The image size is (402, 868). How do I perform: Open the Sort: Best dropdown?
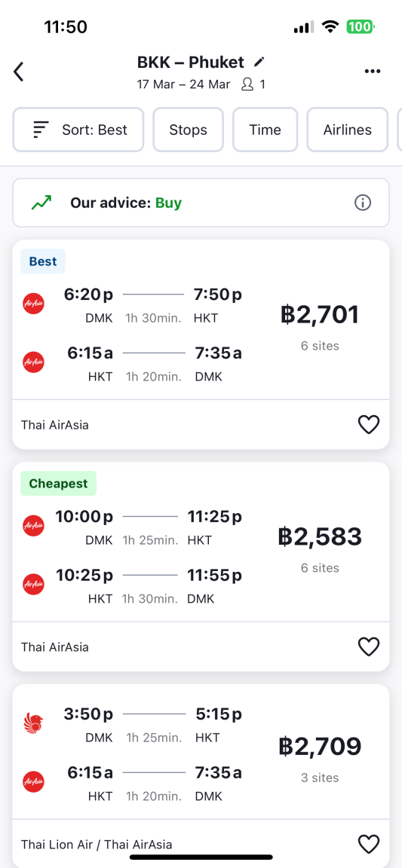(78, 130)
